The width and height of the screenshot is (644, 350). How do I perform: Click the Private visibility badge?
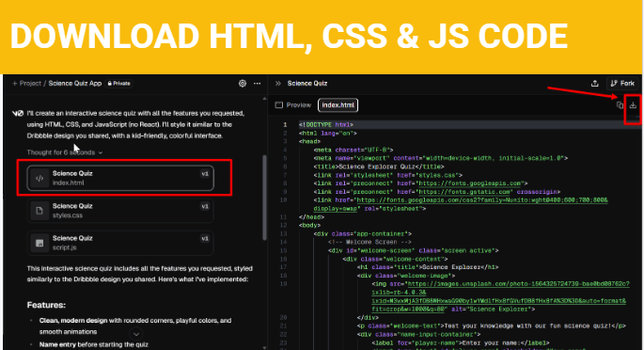(119, 84)
